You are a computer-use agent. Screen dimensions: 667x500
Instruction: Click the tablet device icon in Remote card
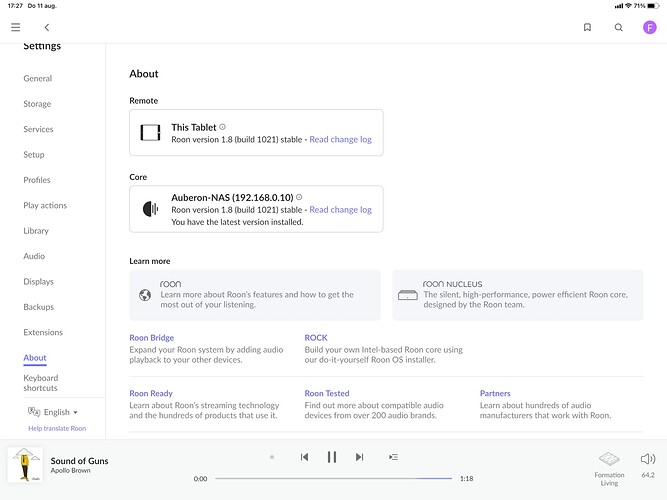click(150, 132)
